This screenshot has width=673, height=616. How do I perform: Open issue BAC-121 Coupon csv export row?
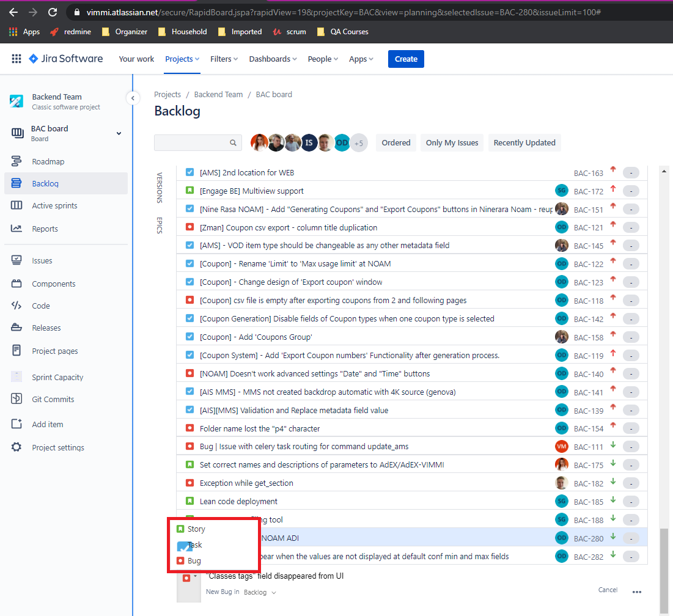click(x=412, y=227)
